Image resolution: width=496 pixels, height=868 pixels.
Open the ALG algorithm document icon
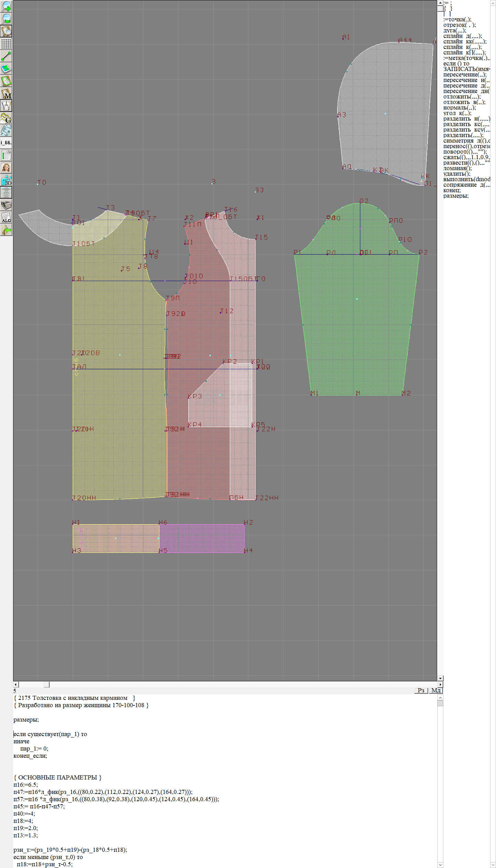coord(6,217)
